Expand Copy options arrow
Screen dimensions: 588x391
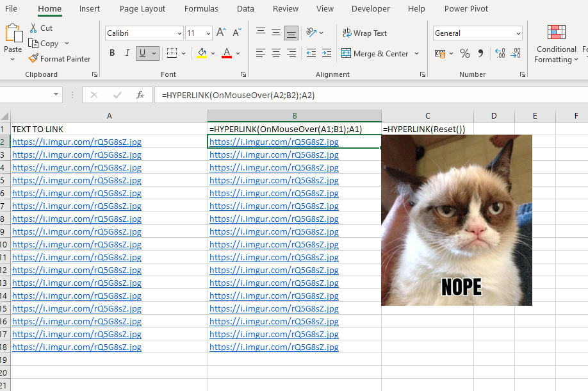coord(67,44)
